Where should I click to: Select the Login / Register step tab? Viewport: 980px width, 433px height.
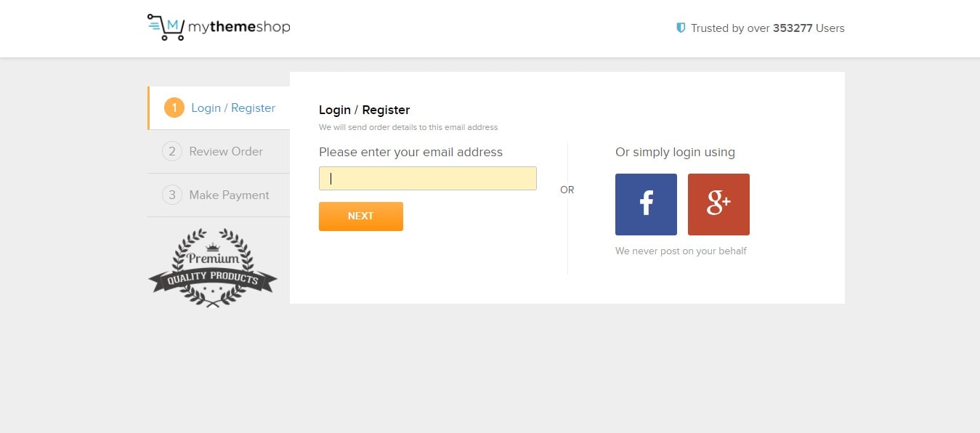click(x=219, y=108)
